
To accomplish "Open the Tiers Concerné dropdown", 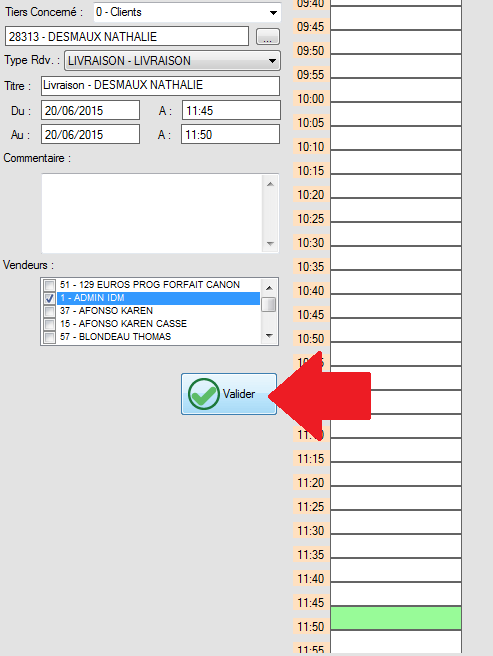I will [273, 13].
